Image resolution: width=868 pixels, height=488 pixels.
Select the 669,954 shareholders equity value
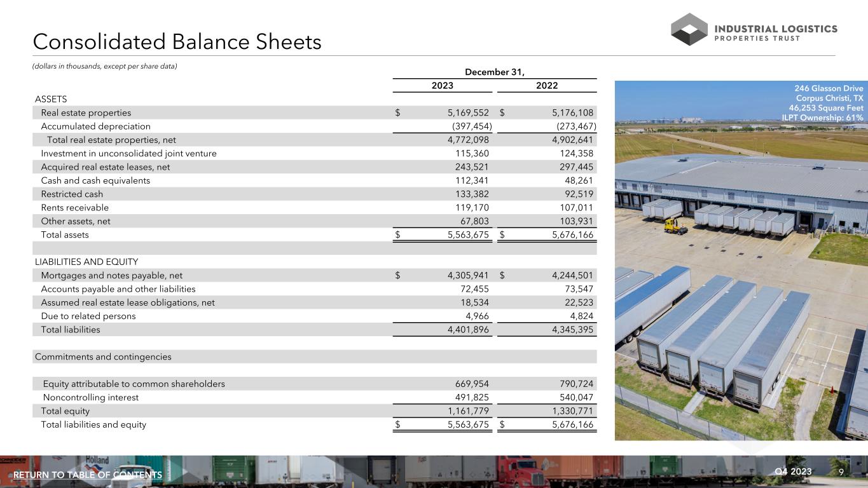472,384
